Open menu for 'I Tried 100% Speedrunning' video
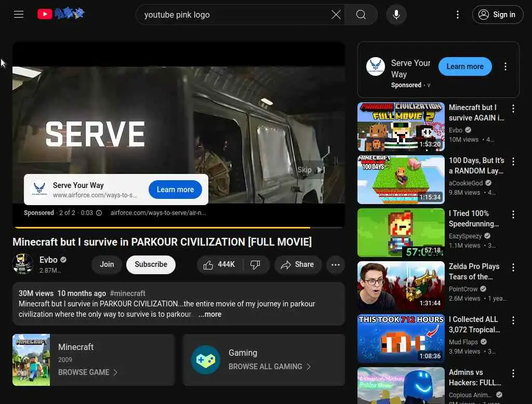 click(x=513, y=214)
